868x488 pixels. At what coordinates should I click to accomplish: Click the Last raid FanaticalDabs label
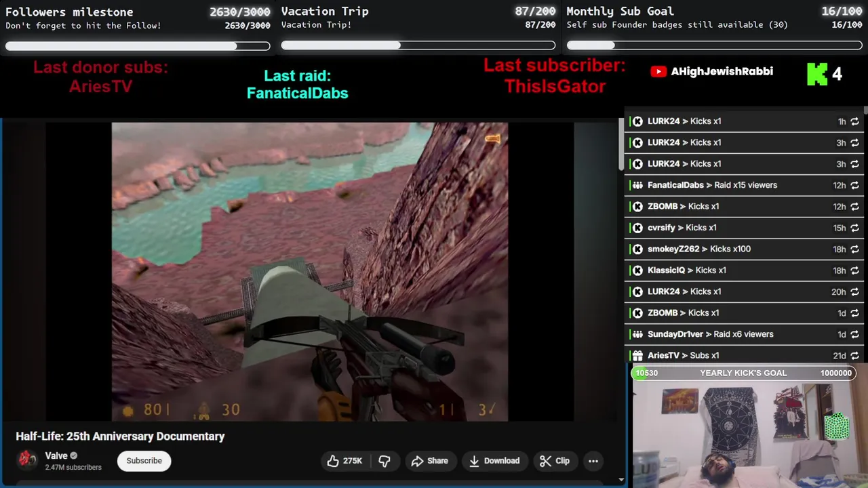click(297, 85)
